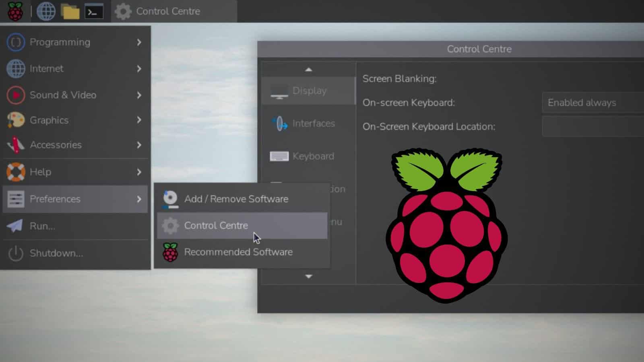
Task: Expand the Internet submenu arrow
Action: [x=139, y=69]
